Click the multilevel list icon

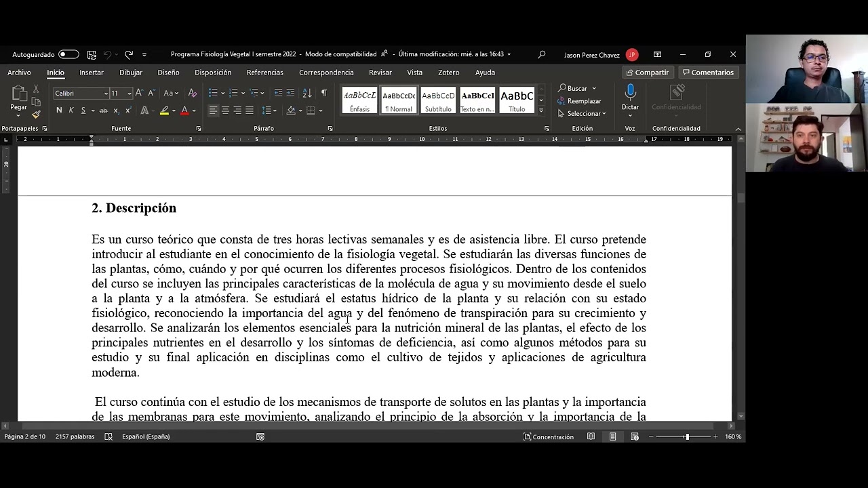tap(254, 93)
